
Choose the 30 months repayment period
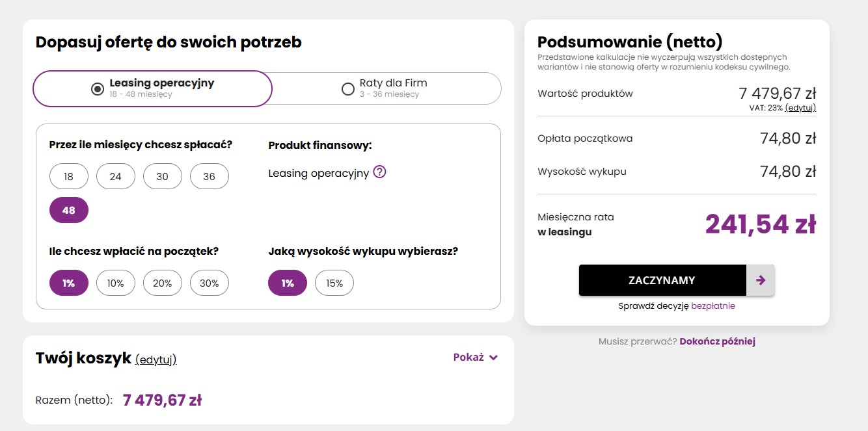click(x=162, y=176)
